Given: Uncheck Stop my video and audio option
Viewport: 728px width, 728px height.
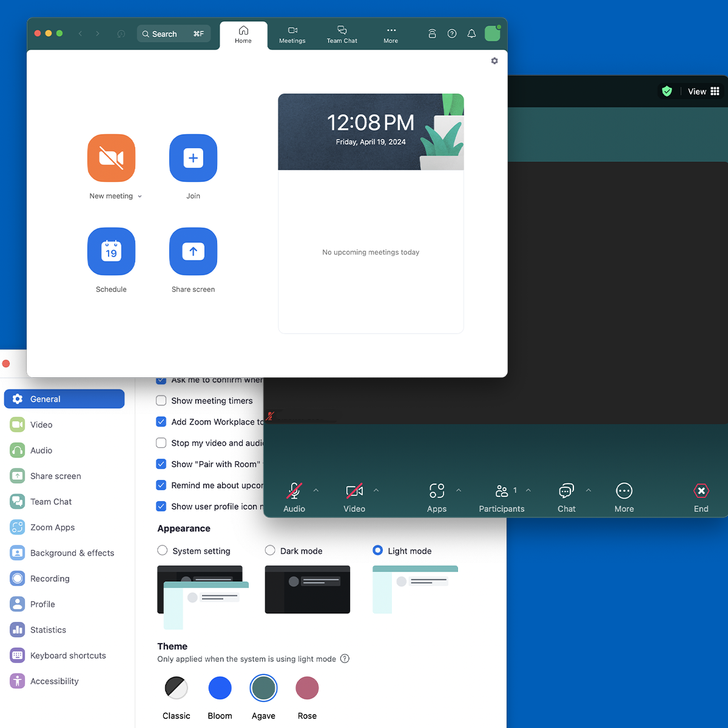Looking at the screenshot, I should [161, 443].
